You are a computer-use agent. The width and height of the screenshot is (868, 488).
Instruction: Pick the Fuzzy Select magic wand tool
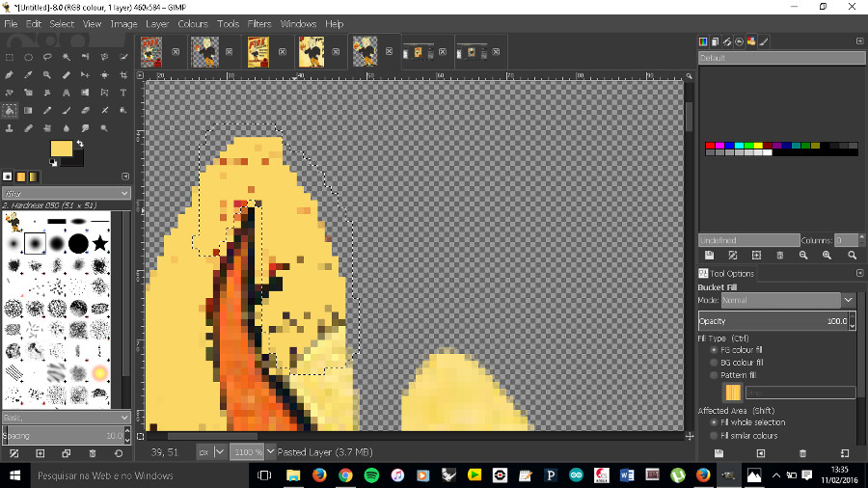tap(67, 57)
